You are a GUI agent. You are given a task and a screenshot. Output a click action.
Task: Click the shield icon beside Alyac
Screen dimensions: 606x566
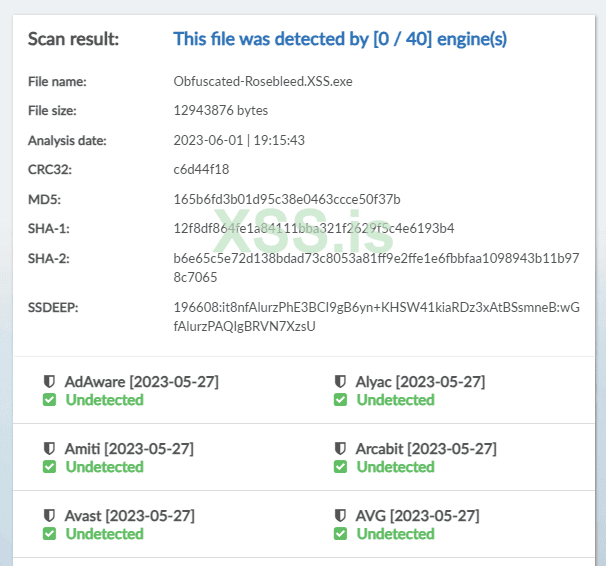pyautogui.click(x=341, y=382)
